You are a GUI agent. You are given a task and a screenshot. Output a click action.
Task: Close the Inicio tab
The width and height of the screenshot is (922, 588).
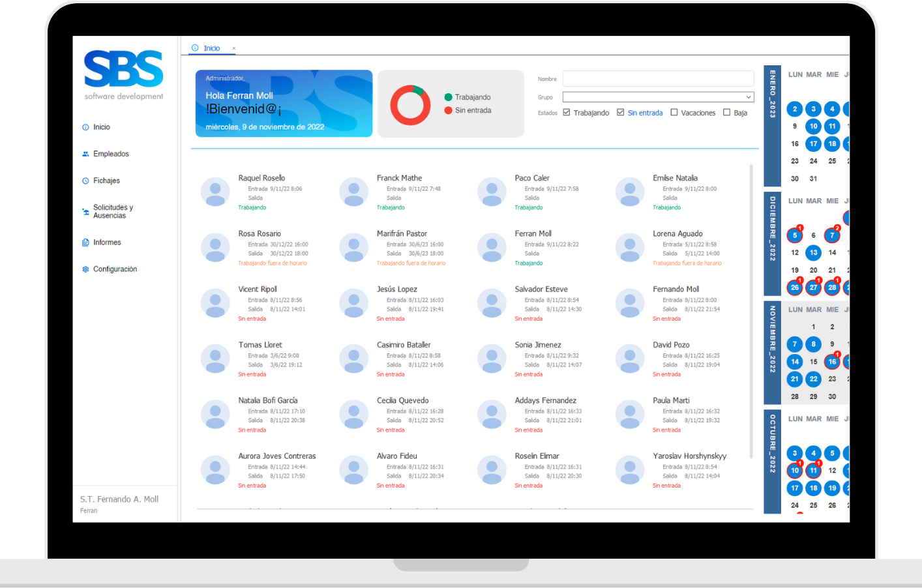coord(234,48)
